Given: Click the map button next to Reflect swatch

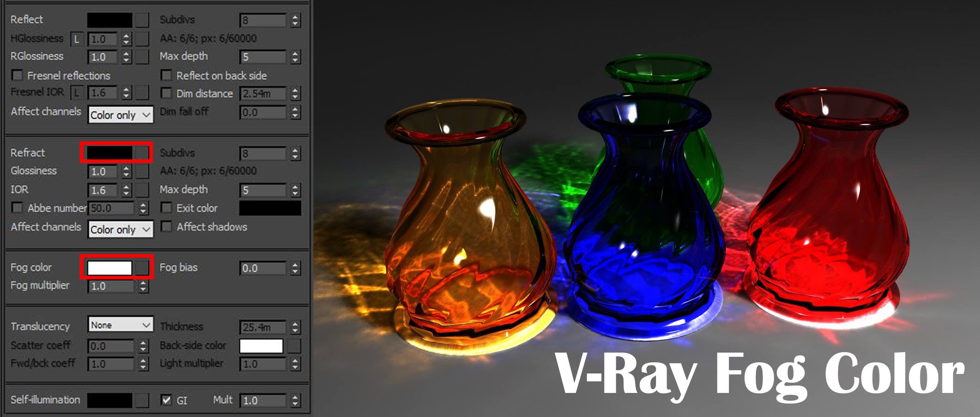Looking at the screenshot, I should (142, 20).
